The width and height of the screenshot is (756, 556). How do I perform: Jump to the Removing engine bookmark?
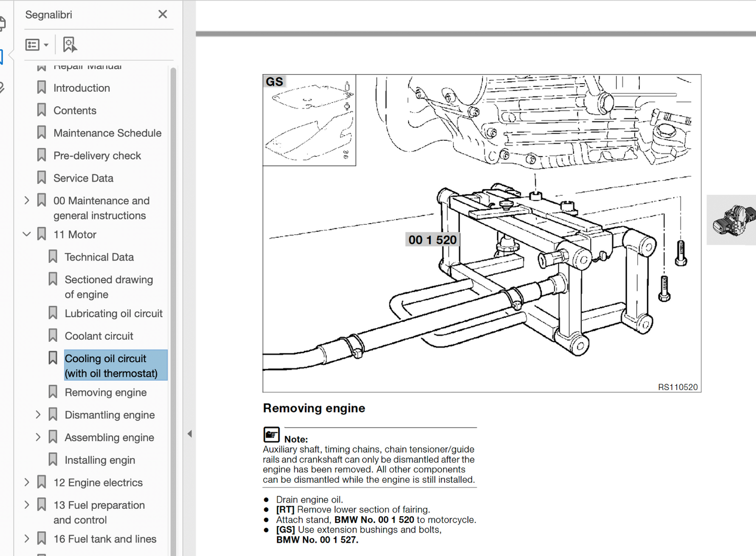[x=105, y=393]
